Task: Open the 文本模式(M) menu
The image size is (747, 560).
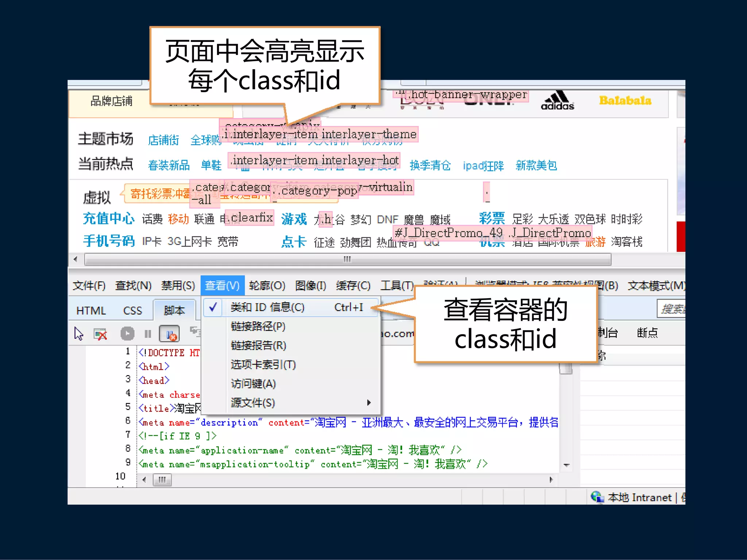Action: [656, 285]
